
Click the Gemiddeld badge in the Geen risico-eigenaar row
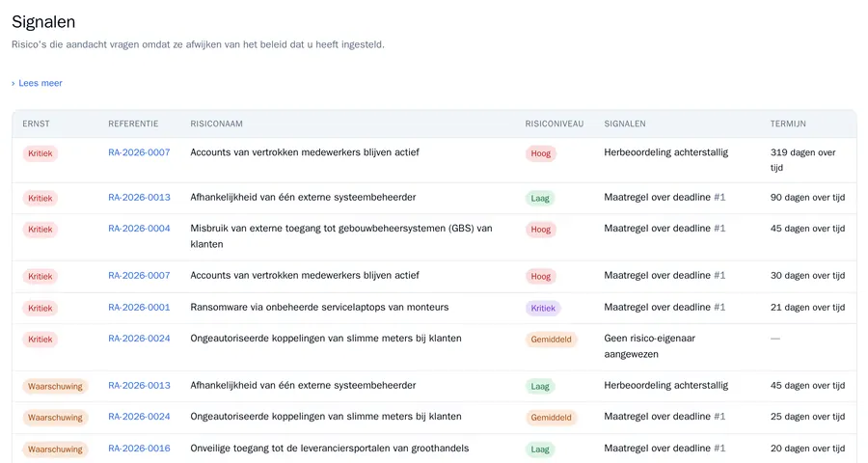click(x=551, y=340)
